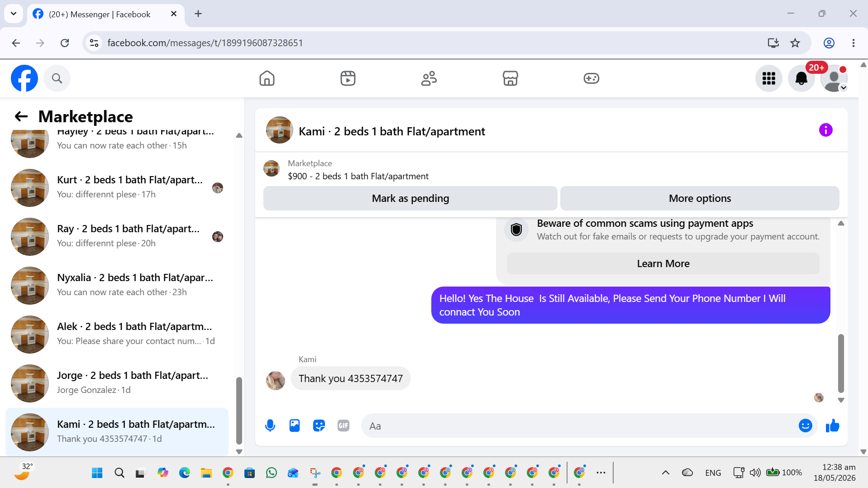Reload the page in browser
Image resolution: width=868 pixels, height=488 pixels.
pos(65,43)
